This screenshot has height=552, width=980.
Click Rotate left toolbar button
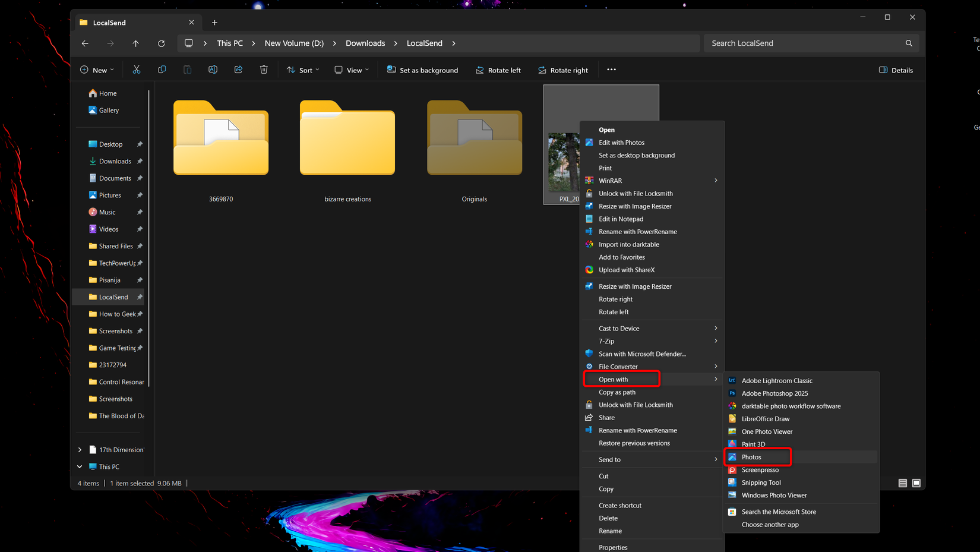[x=498, y=70]
